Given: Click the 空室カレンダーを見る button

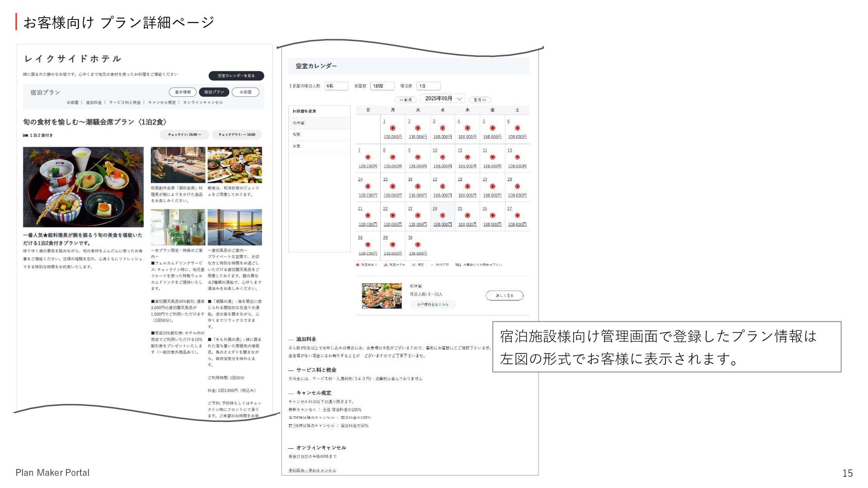Looking at the screenshot, I should click(236, 76).
